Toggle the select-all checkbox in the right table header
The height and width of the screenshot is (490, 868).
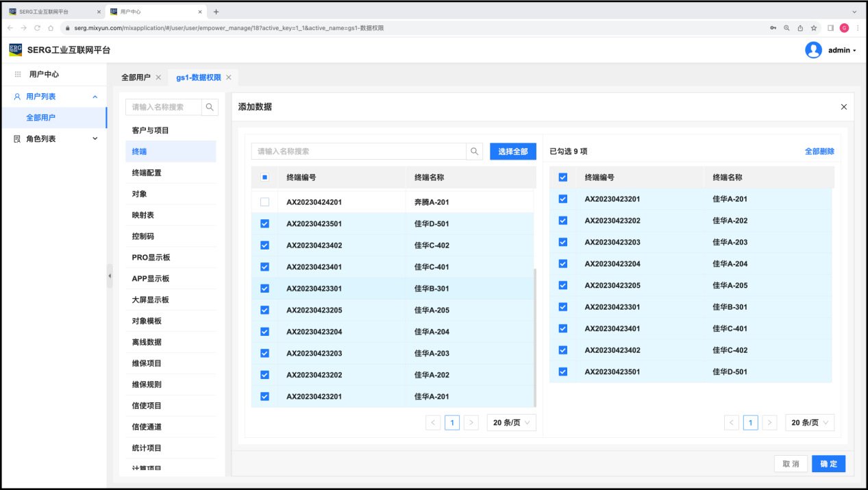coord(562,177)
